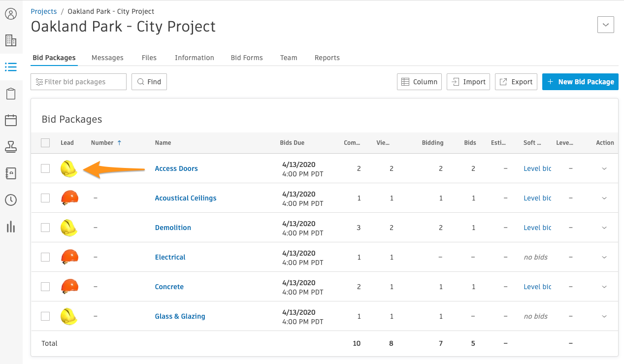Open the Demolition bid package

[x=173, y=228]
